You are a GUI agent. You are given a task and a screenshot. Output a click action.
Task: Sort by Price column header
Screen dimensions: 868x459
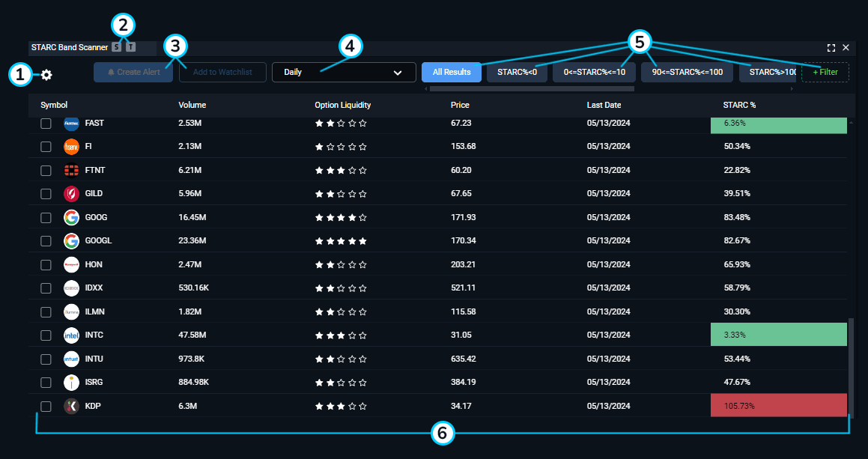coord(460,105)
